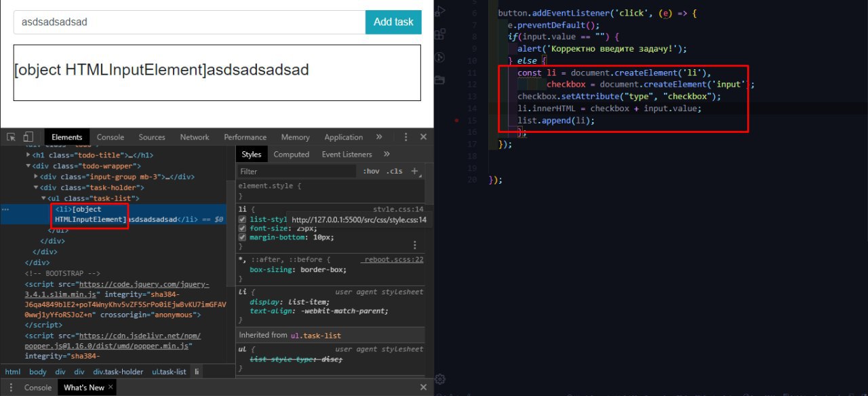Close the What's New tab

111,388
